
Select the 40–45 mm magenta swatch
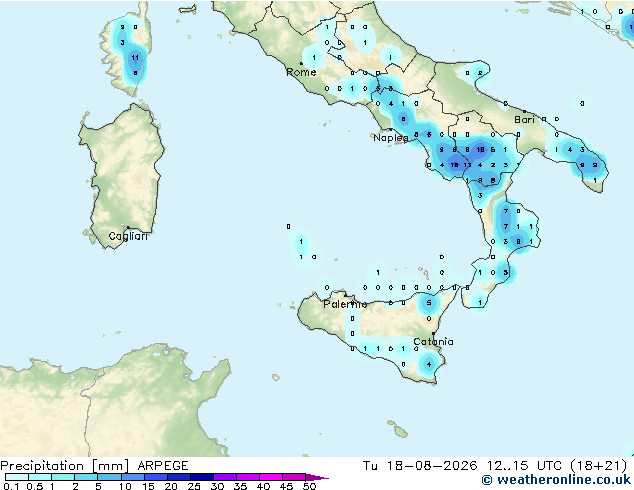[x=271, y=477]
